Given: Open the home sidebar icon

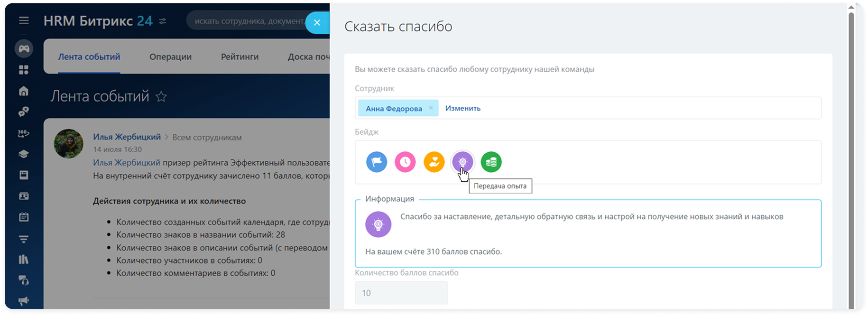Looking at the screenshot, I should 24,91.
